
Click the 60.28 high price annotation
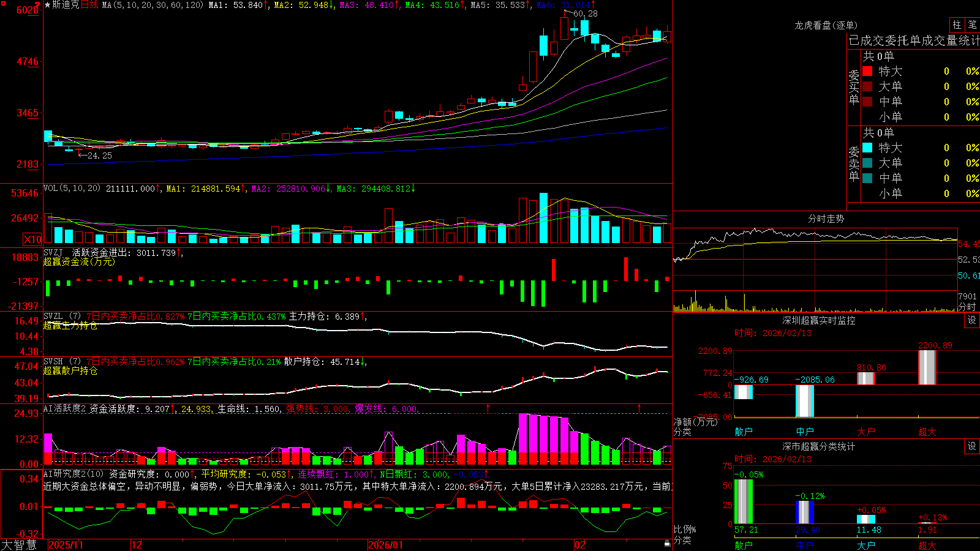pyautogui.click(x=585, y=13)
